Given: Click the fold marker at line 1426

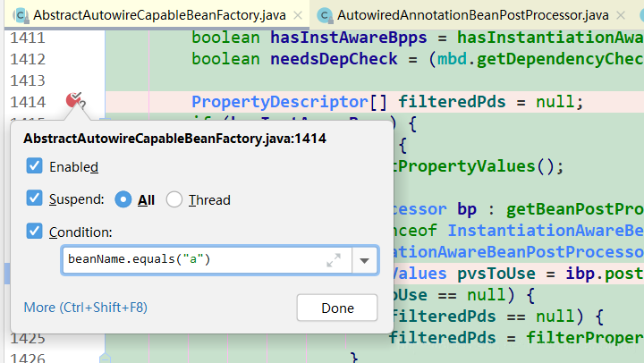Looking at the screenshot, I should click(x=106, y=358).
